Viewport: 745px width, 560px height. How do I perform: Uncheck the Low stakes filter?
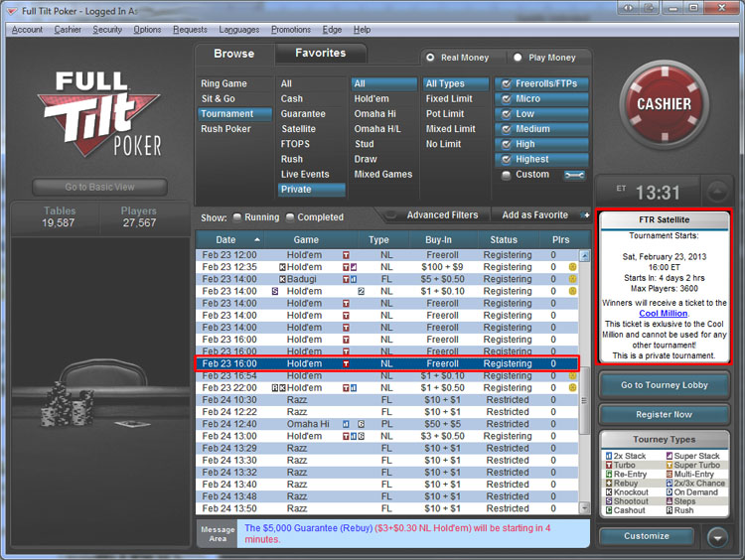click(x=507, y=114)
